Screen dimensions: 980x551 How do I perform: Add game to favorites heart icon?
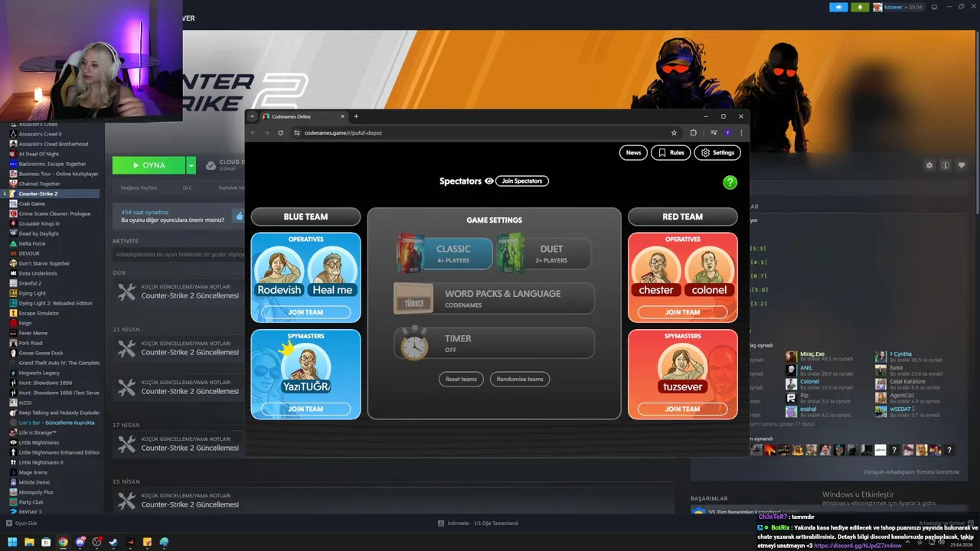[x=962, y=165]
